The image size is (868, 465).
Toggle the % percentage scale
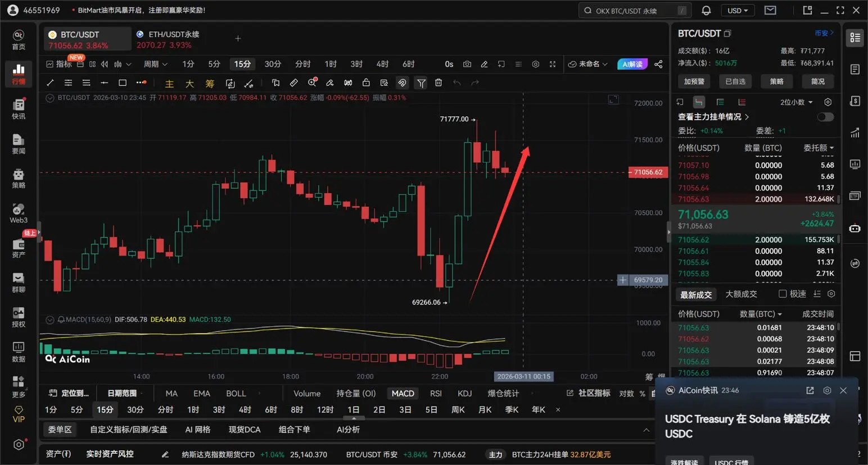click(643, 394)
